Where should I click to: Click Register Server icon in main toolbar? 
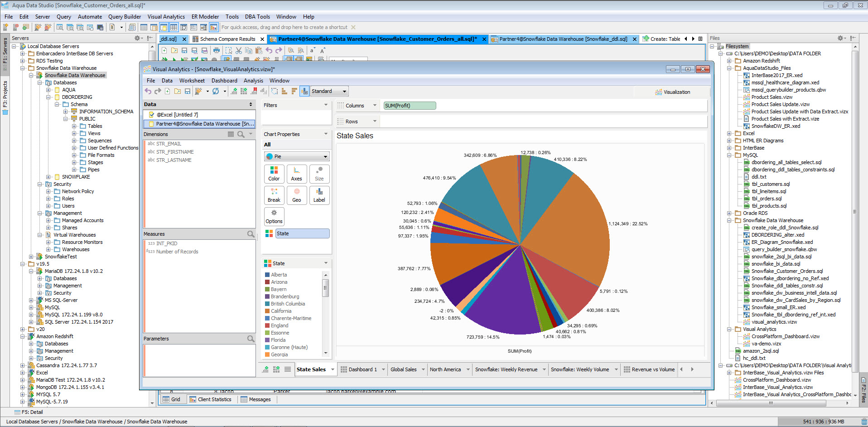pos(6,27)
